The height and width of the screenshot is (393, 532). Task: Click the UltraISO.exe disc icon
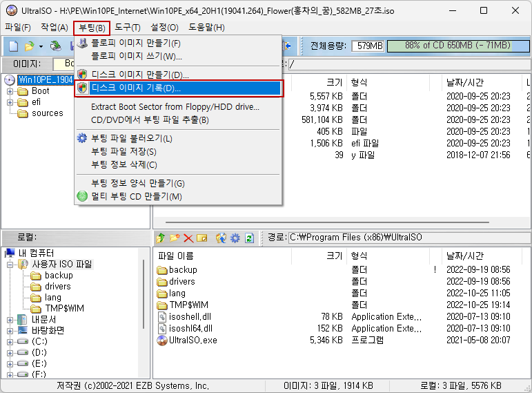[162, 341]
